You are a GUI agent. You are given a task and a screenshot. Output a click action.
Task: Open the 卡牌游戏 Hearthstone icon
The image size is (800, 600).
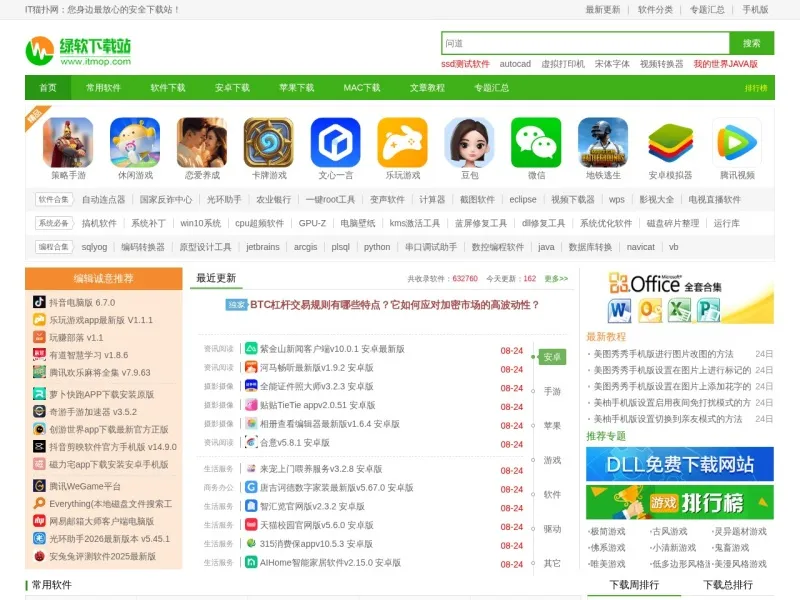point(268,142)
